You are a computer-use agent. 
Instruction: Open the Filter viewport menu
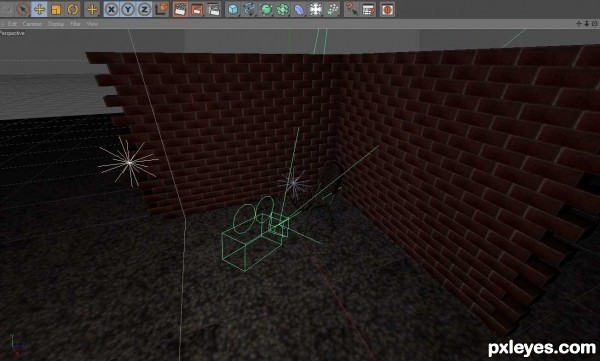click(x=75, y=24)
